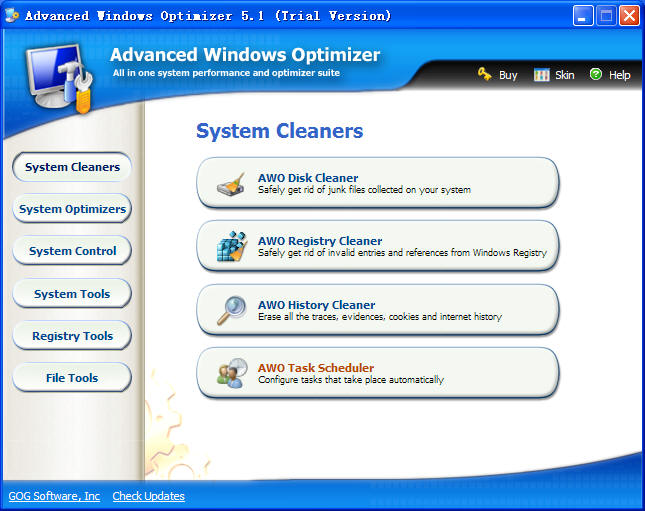
Task: Launch AWO Disk Cleaner
Action: click(x=378, y=183)
